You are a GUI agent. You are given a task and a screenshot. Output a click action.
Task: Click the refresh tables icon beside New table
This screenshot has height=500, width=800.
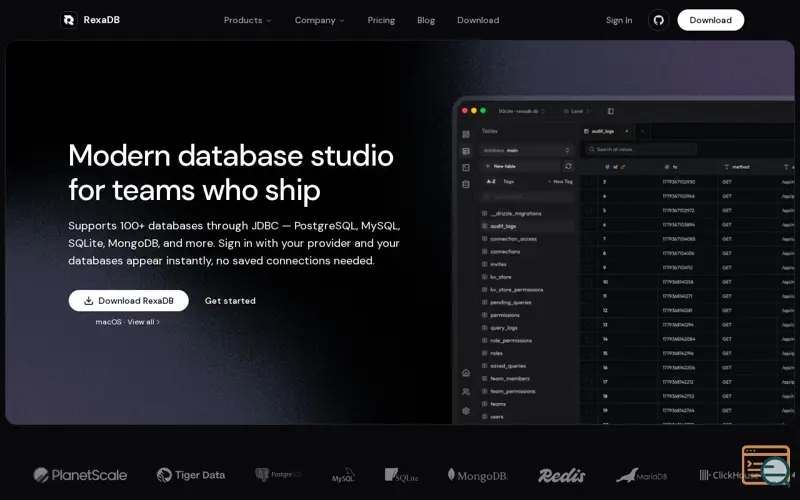coord(568,166)
